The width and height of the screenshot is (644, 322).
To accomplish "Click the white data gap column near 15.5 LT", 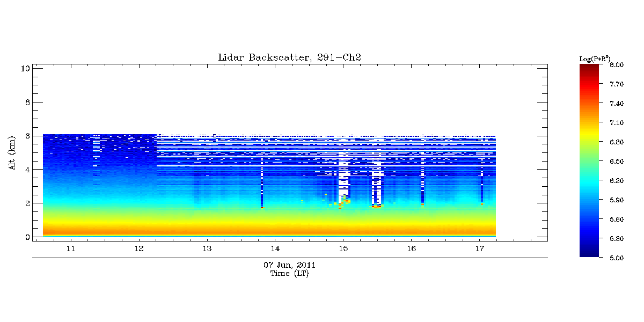I will tap(377, 182).
